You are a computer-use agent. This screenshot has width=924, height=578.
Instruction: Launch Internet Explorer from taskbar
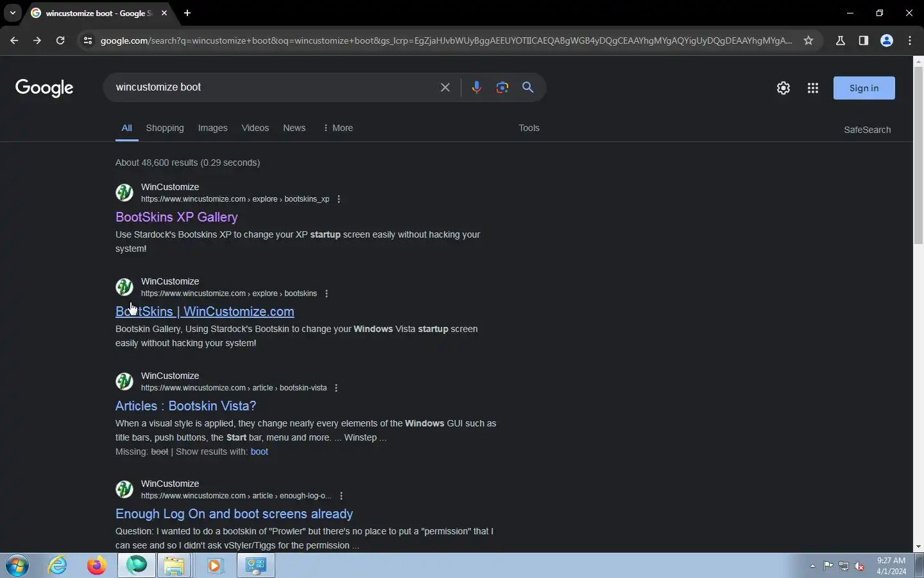pos(58,566)
